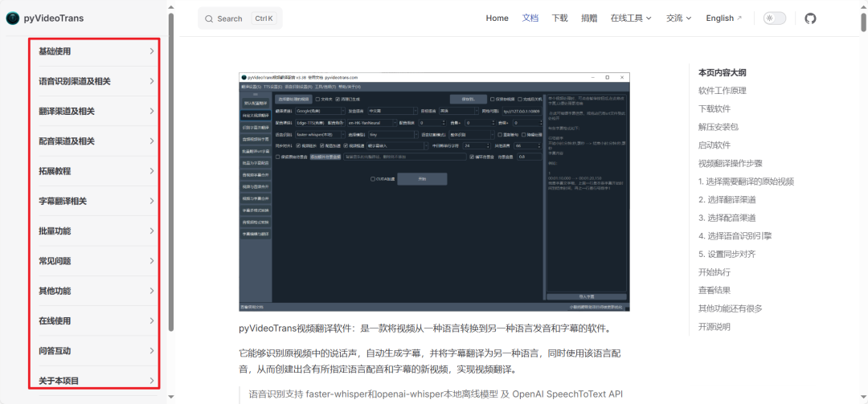Expand the 基础使用 sidebar section
This screenshot has height=404, width=868.
[x=96, y=51]
